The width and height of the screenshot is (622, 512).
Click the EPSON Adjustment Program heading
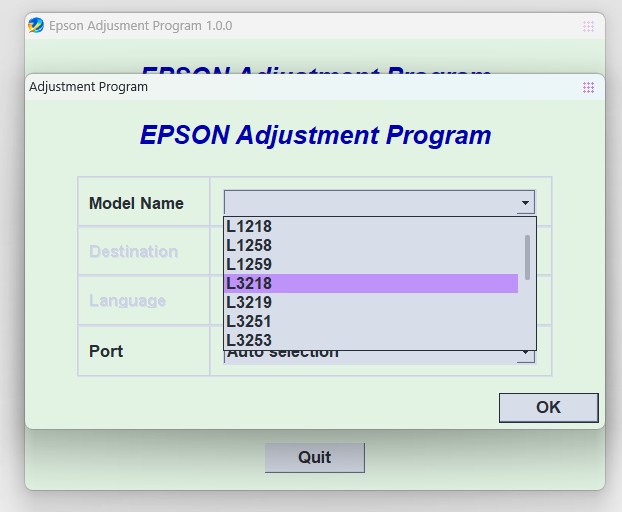[x=315, y=135]
